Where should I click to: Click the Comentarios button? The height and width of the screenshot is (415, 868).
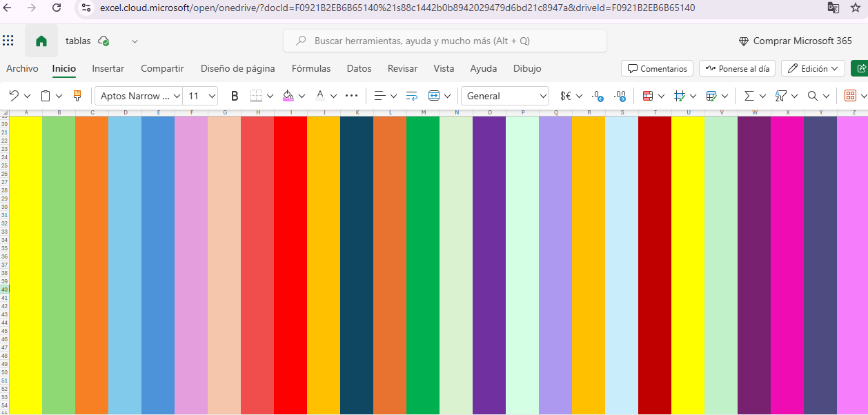click(657, 68)
